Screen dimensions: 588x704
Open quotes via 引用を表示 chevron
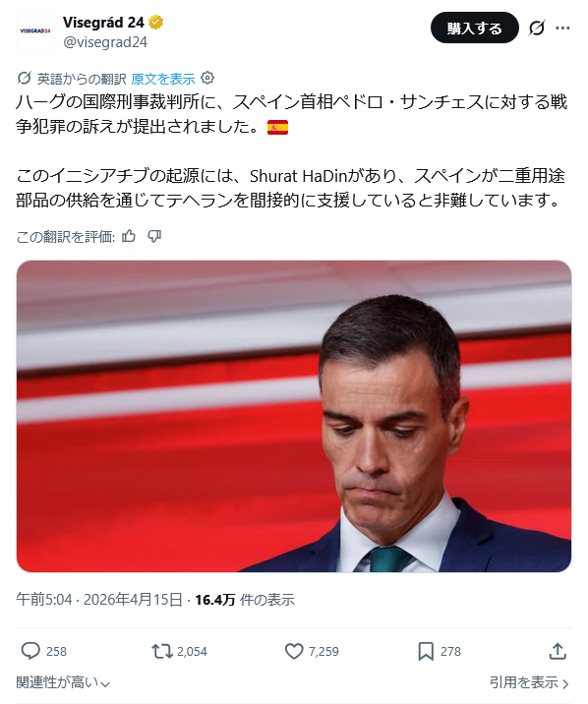[x=529, y=682]
